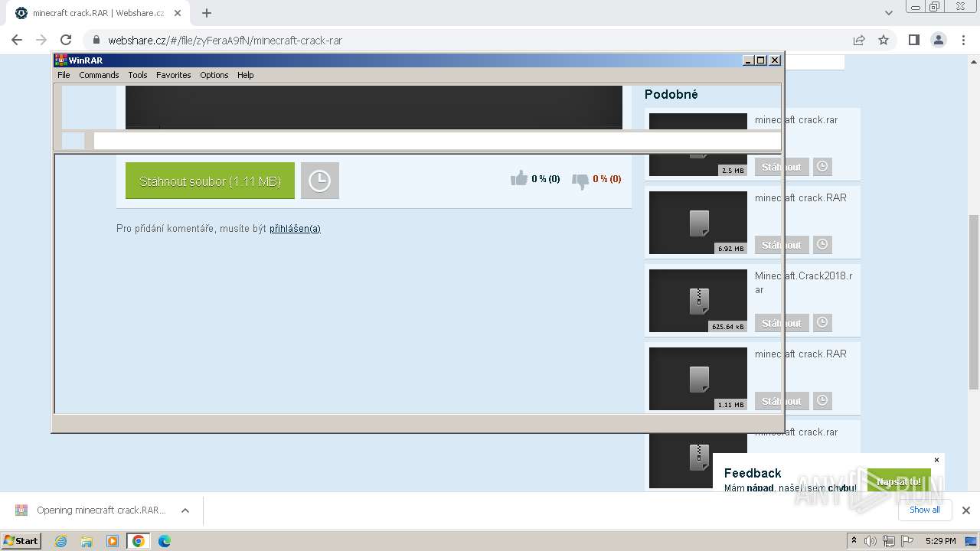This screenshot has width=980, height=551.
Task: Switch to Chrome on the taskbar
Action: (139, 541)
